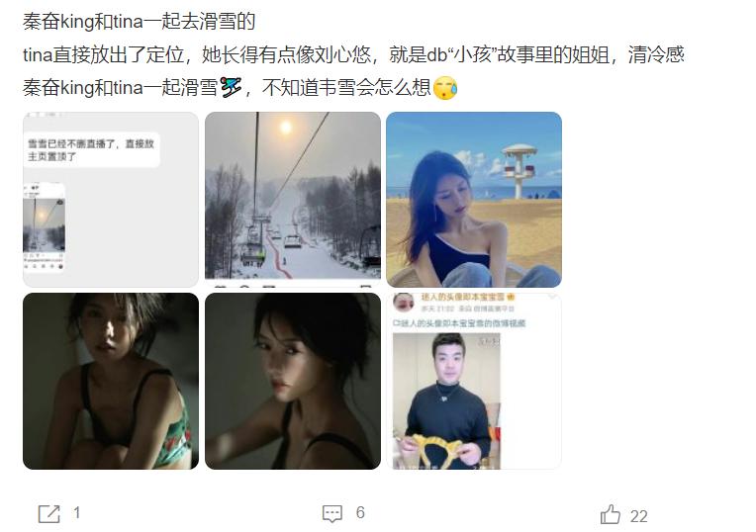Image resolution: width=756 pixels, height=532 pixels.
Task: Click the skier emoji in post text
Action: click(231, 88)
